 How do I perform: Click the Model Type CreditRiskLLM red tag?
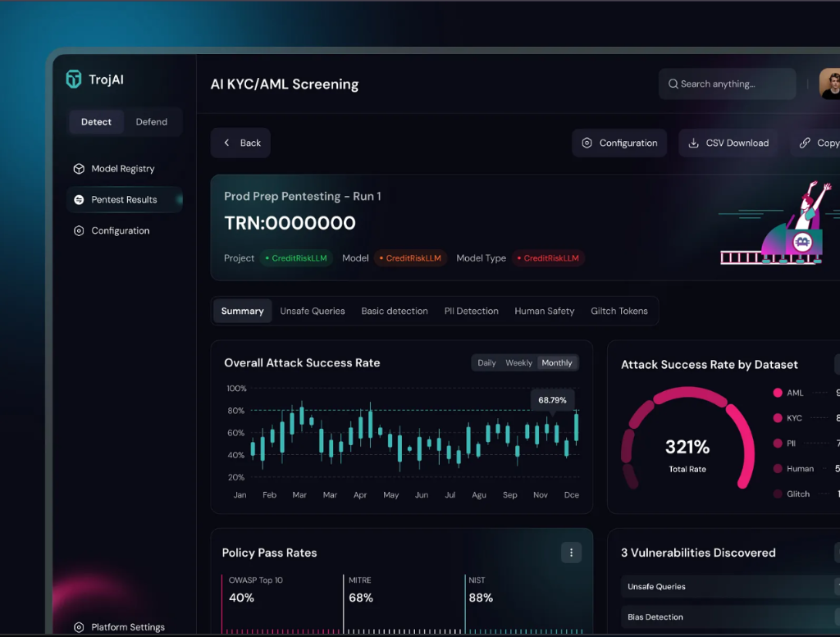[x=548, y=258]
